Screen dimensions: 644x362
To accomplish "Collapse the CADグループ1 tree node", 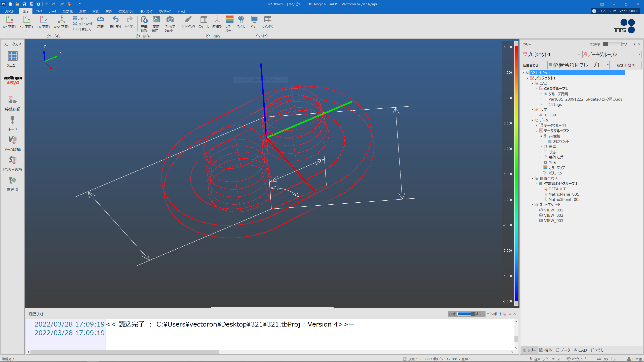I will [x=537, y=88].
